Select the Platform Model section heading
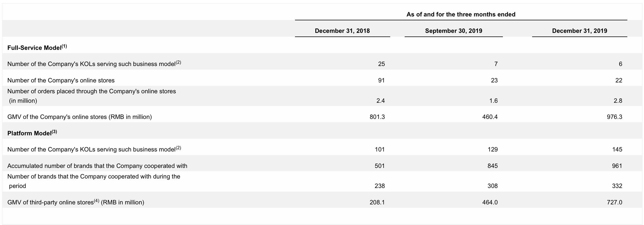The height and width of the screenshot is (225, 644). point(32,133)
